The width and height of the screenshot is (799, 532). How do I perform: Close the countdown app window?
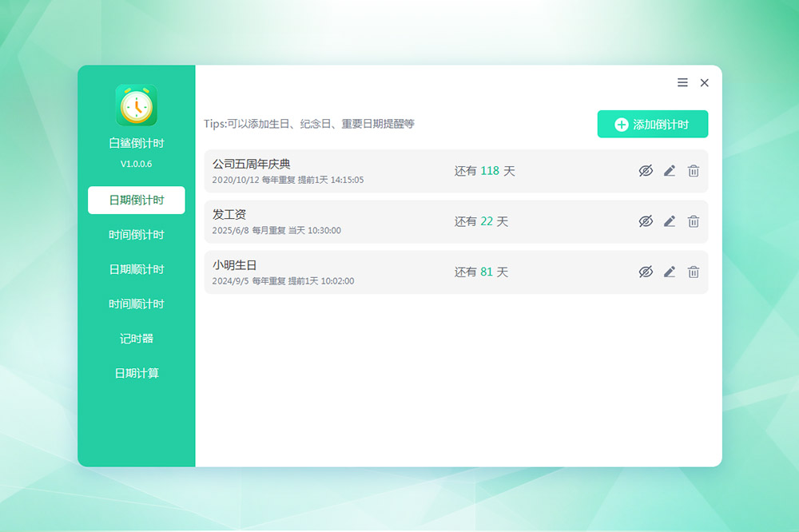705,83
